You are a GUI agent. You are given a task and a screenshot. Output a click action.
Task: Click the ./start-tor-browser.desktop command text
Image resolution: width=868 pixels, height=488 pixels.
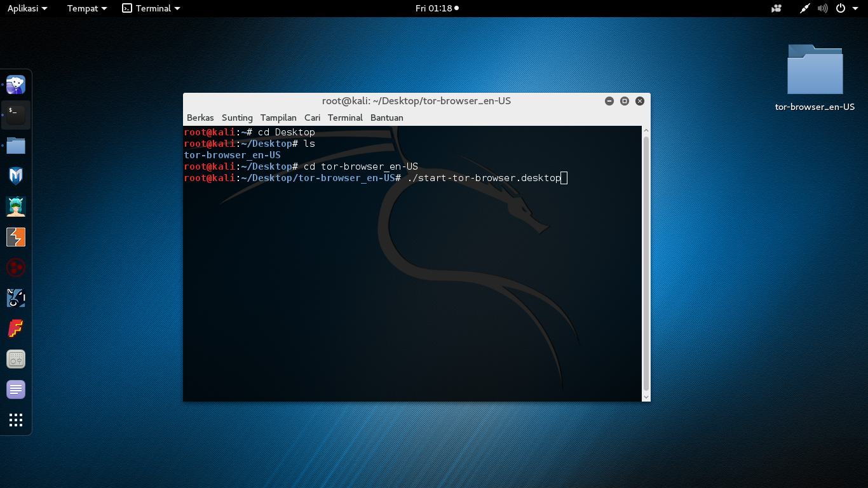click(484, 178)
